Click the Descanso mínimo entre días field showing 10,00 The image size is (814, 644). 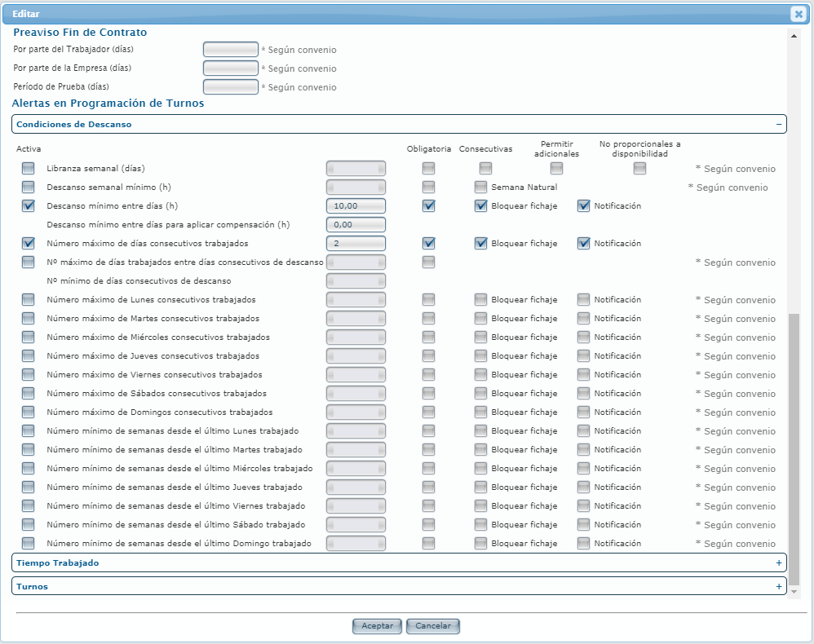pos(356,205)
